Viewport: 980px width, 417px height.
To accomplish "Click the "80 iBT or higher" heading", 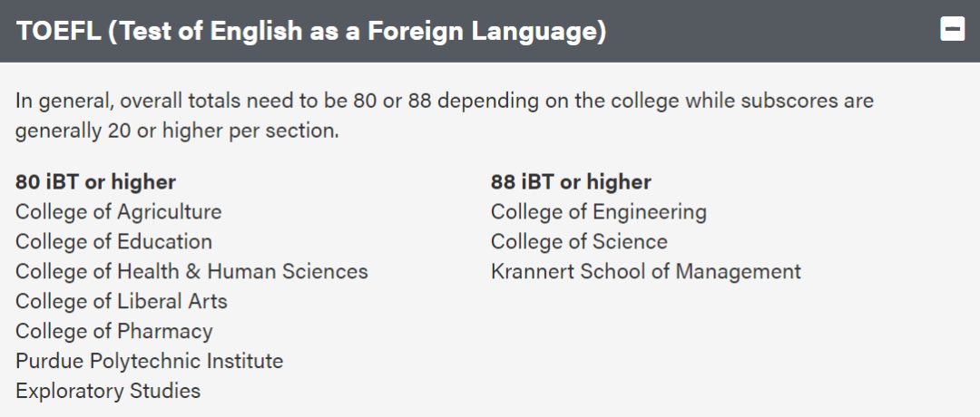I will [x=95, y=181].
